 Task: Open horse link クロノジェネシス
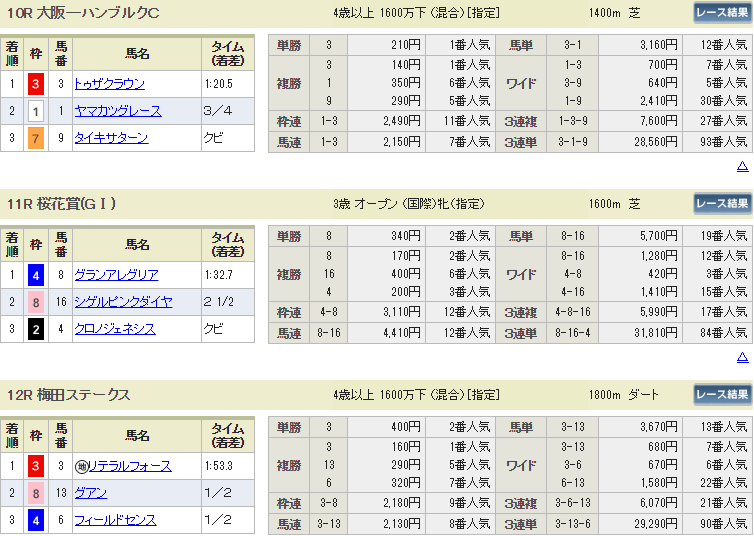115,329
